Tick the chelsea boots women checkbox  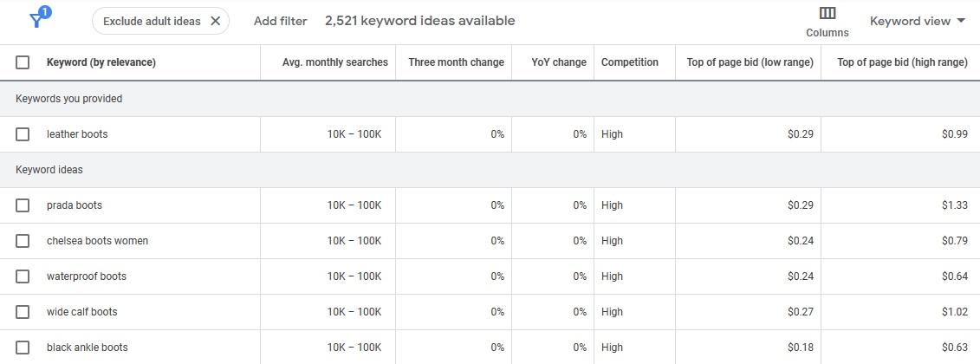pyautogui.click(x=23, y=241)
